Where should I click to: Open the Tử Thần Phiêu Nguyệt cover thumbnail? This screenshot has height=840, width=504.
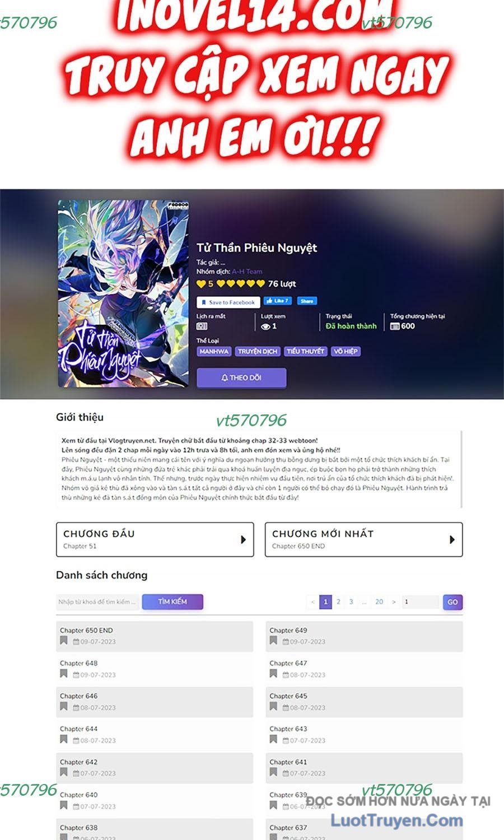pos(123,294)
